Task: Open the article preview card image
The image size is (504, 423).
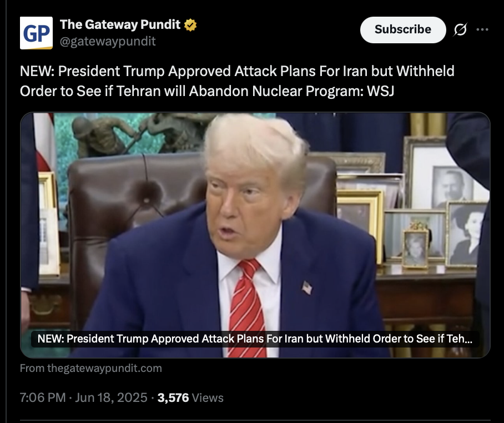Action: pos(255,235)
